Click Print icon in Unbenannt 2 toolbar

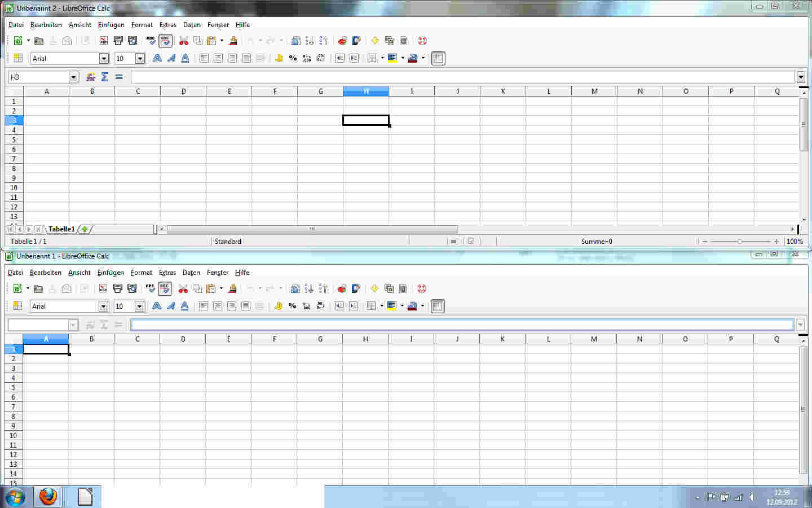pyautogui.click(x=118, y=41)
